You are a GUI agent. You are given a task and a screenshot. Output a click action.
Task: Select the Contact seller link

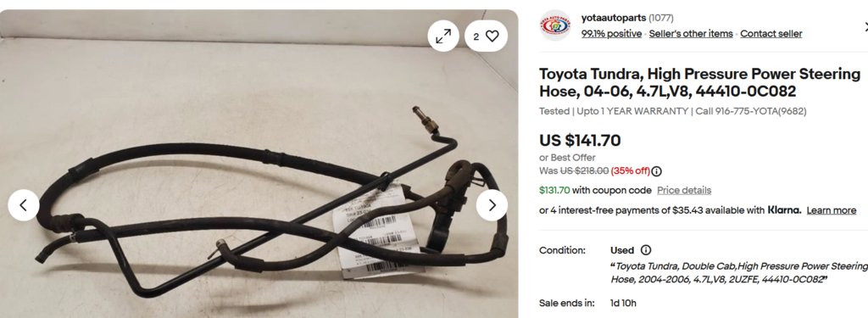coord(771,34)
